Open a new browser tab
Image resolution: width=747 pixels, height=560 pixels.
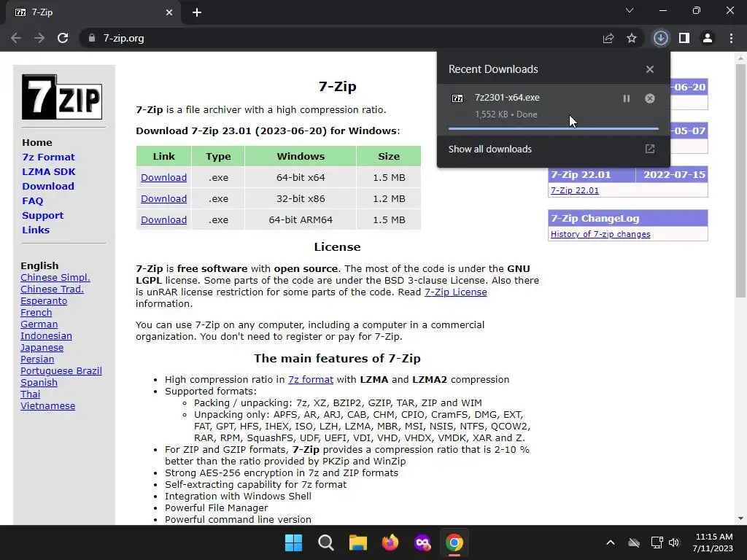tap(197, 12)
